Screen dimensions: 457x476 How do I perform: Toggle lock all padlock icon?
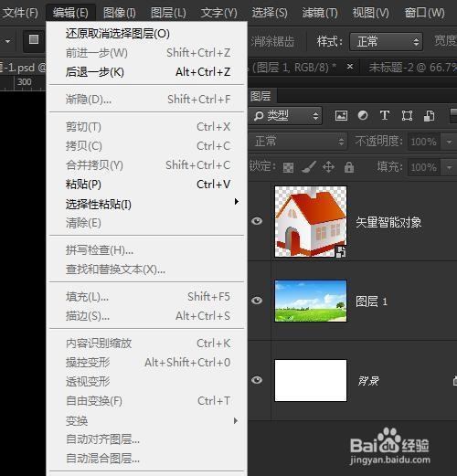[349, 167]
